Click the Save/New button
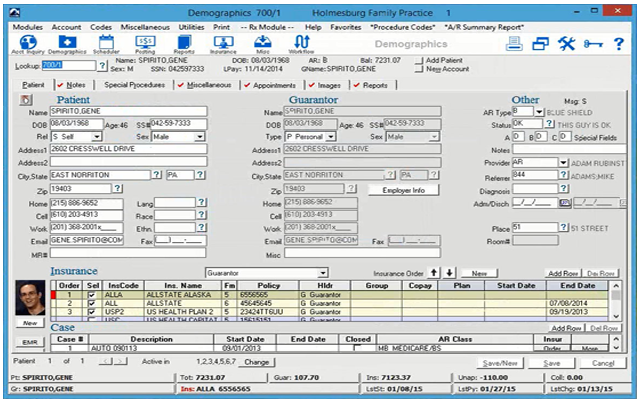The width and height of the screenshot is (639, 403). [500, 363]
